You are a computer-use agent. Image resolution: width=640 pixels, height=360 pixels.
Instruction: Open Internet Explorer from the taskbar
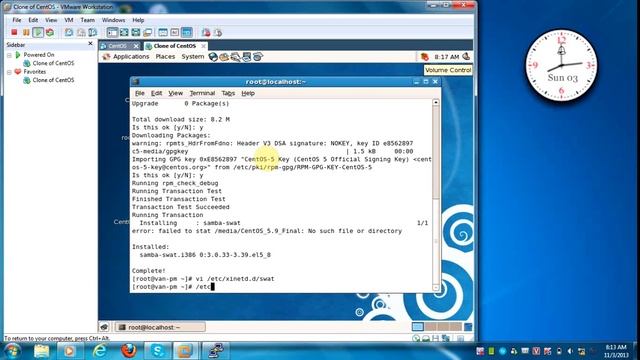pos(99,351)
